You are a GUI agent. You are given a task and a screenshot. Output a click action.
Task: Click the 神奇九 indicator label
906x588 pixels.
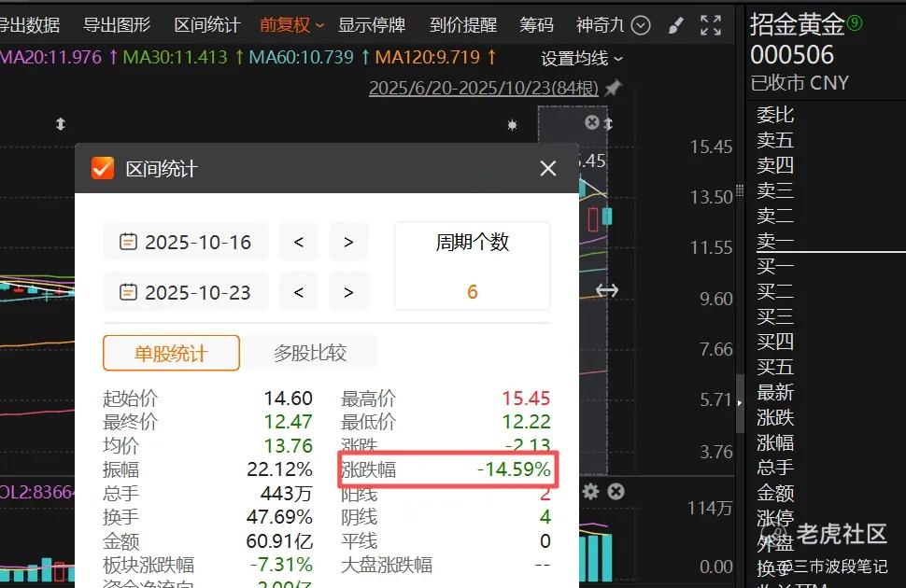(x=601, y=25)
